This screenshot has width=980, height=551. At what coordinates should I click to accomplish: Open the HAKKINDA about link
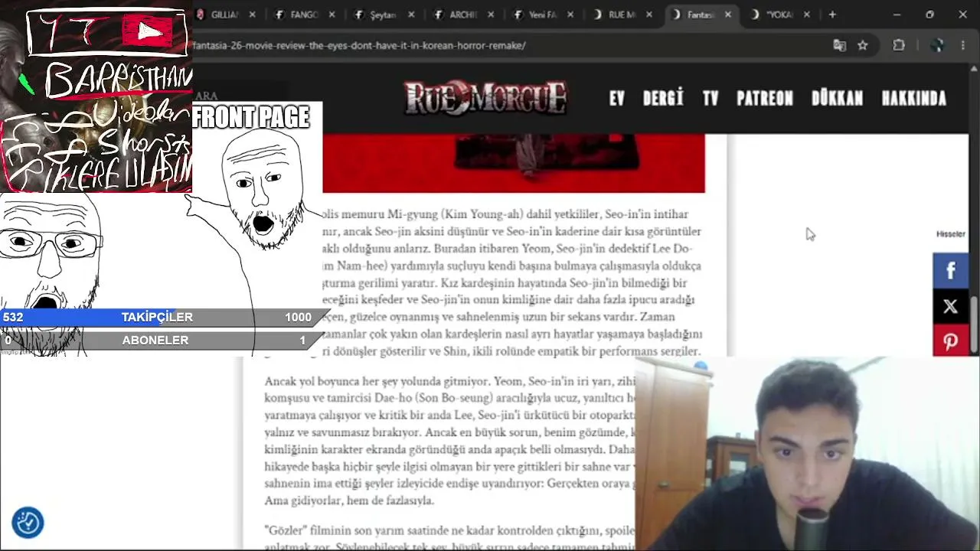(914, 99)
